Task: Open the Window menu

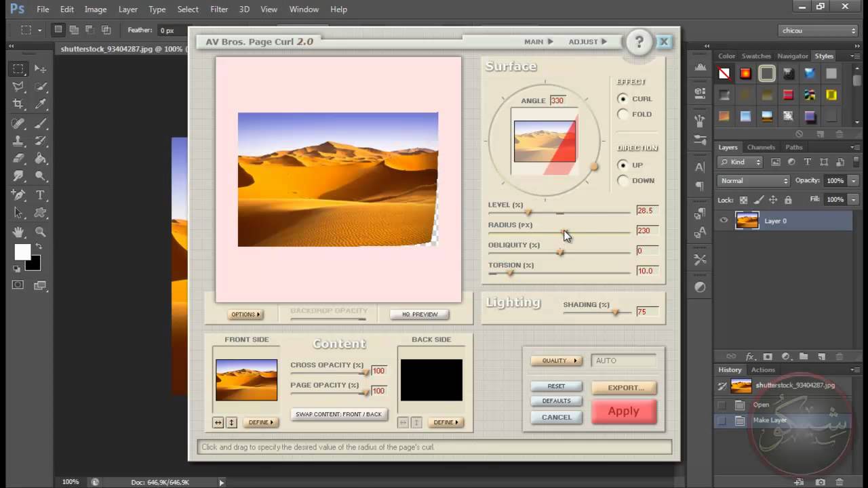Action: (x=304, y=9)
